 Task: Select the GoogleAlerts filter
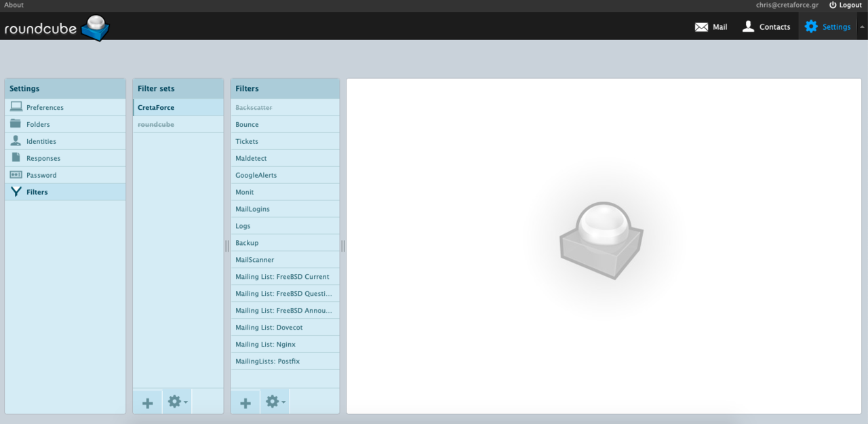(285, 175)
